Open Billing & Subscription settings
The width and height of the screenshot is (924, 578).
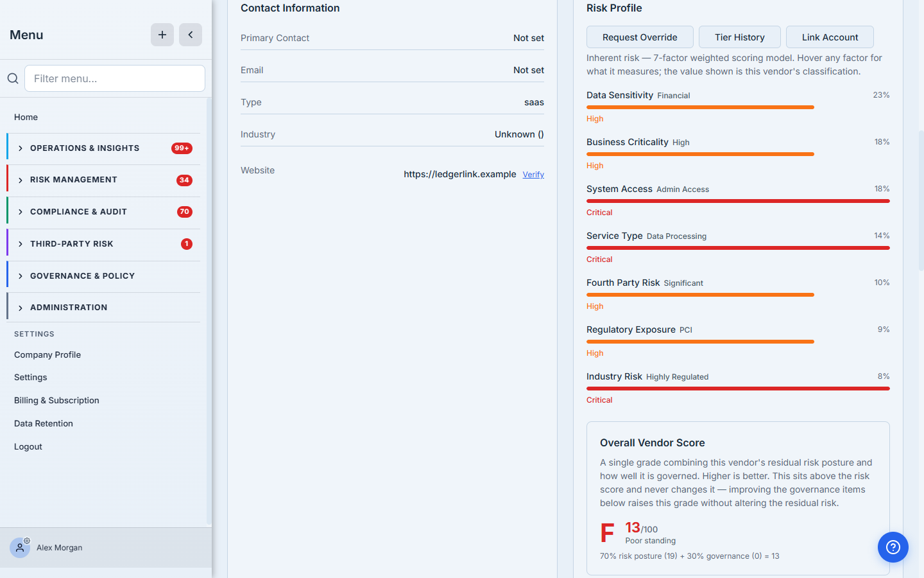click(x=56, y=400)
